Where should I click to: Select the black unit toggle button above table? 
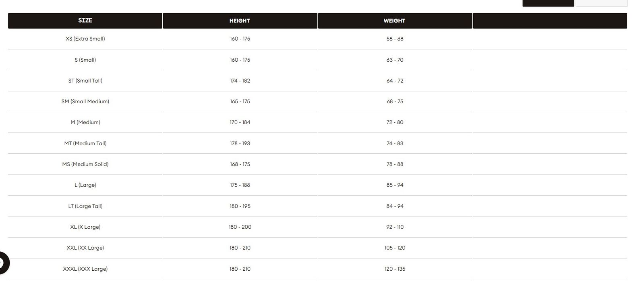point(548,3)
